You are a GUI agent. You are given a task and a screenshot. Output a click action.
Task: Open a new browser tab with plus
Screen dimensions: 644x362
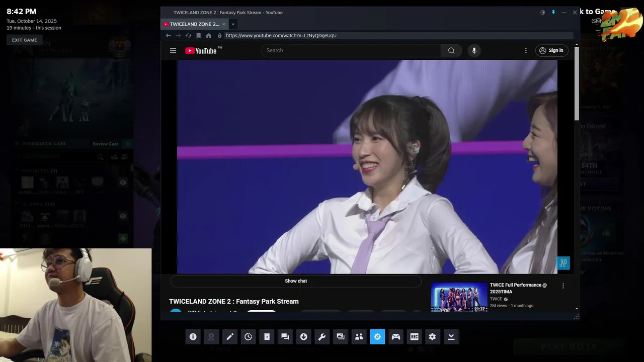coord(233,24)
